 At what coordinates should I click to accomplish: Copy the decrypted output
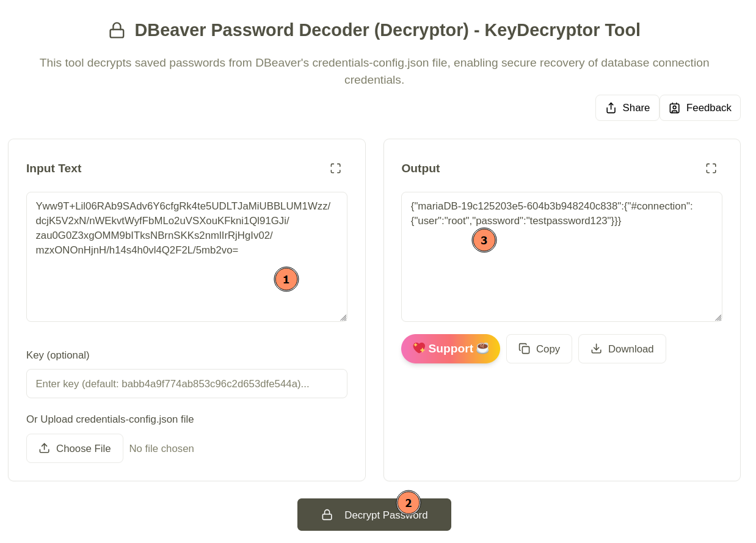(x=539, y=348)
